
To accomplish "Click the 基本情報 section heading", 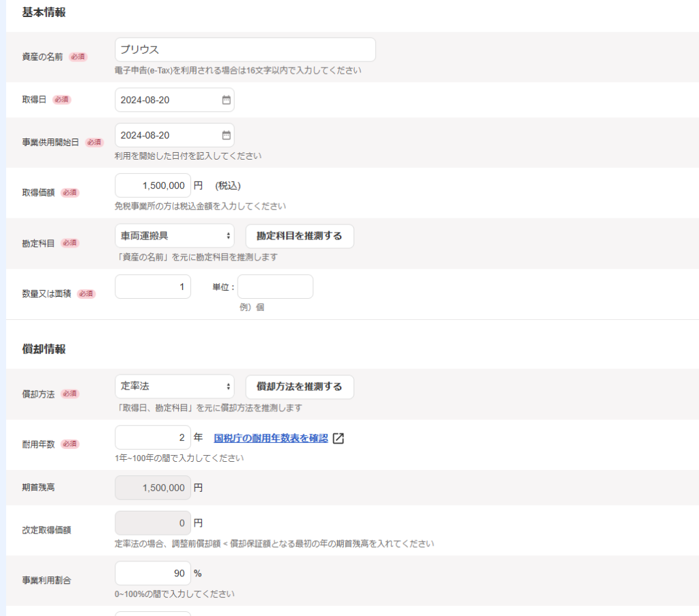I will (x=44, y=12).
